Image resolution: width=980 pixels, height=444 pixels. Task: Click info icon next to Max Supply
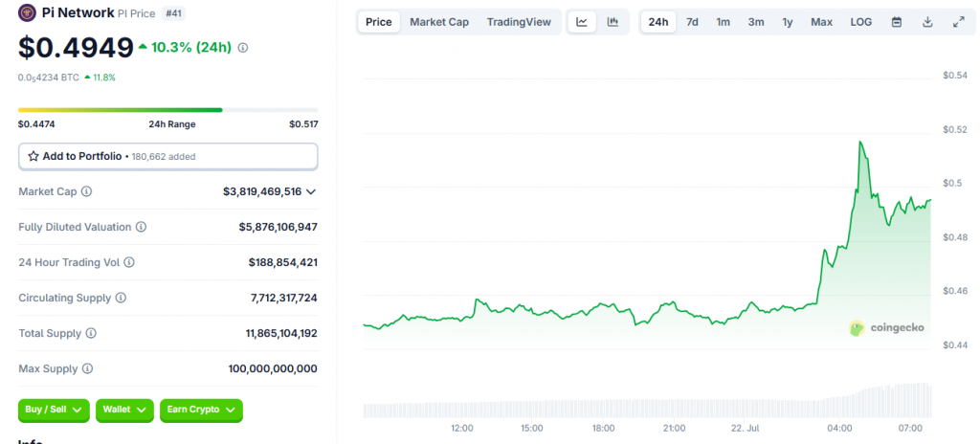click(x=87, y=368)
